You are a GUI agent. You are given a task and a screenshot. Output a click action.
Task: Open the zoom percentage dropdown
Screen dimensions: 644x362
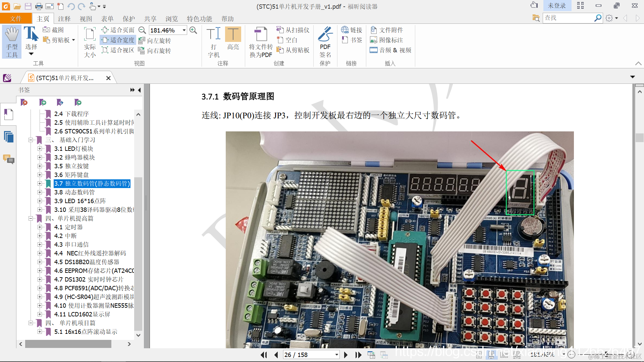[184, 30]
